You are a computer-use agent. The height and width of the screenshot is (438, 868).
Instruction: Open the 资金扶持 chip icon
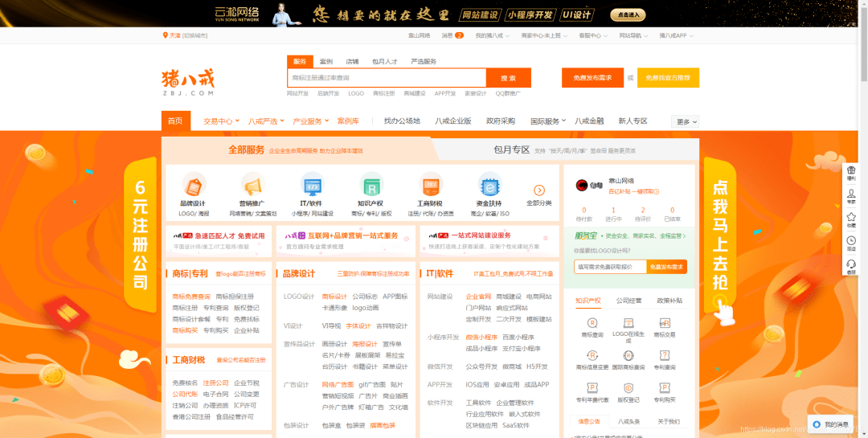pyautogui.click(x=490, y=184)
